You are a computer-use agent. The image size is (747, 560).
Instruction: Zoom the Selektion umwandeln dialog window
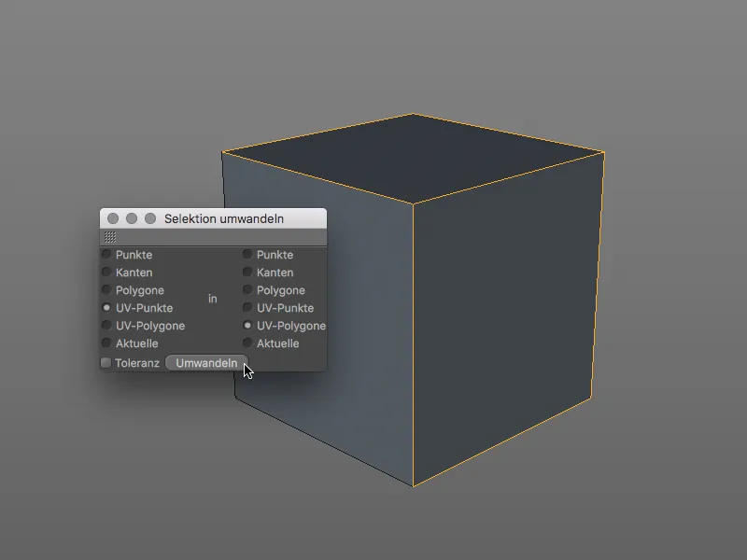tap(150, 218)
